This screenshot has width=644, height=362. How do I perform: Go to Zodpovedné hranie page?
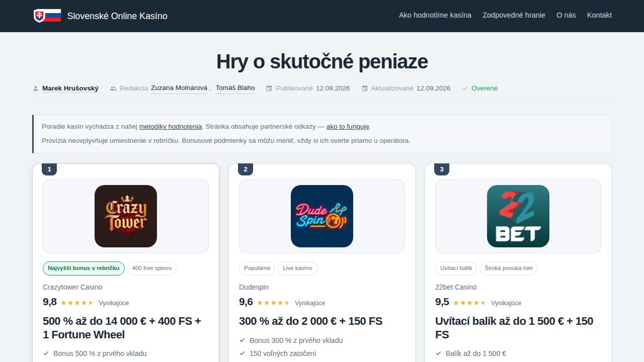point(514,15)
